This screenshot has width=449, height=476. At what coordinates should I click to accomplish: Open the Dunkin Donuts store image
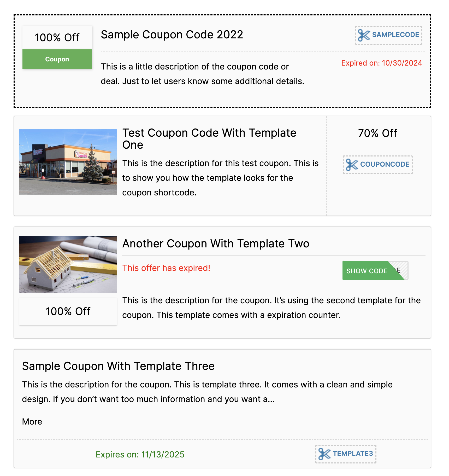pos(68,162)
